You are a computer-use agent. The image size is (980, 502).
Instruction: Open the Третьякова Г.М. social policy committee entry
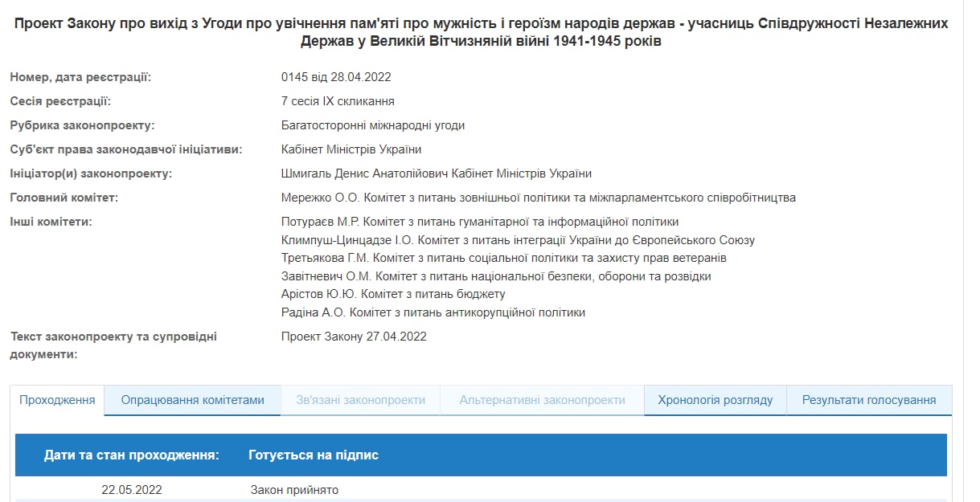tap(503, 258)
